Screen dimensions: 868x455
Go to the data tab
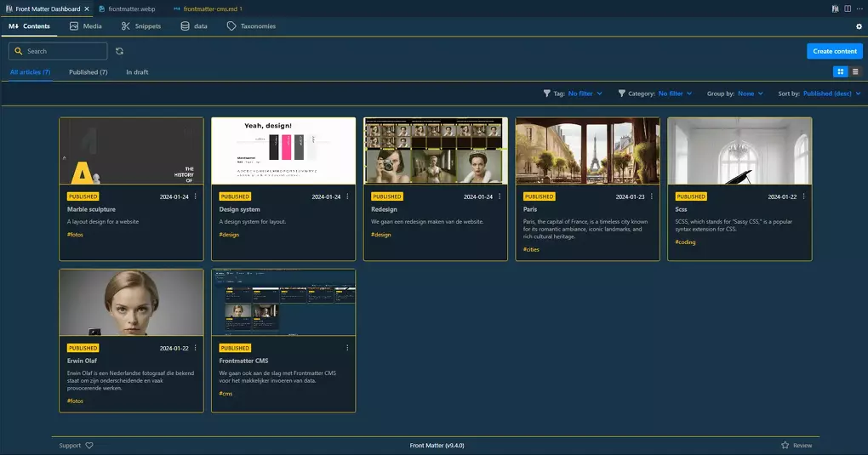pyautogui.click(x=194, y=26)
